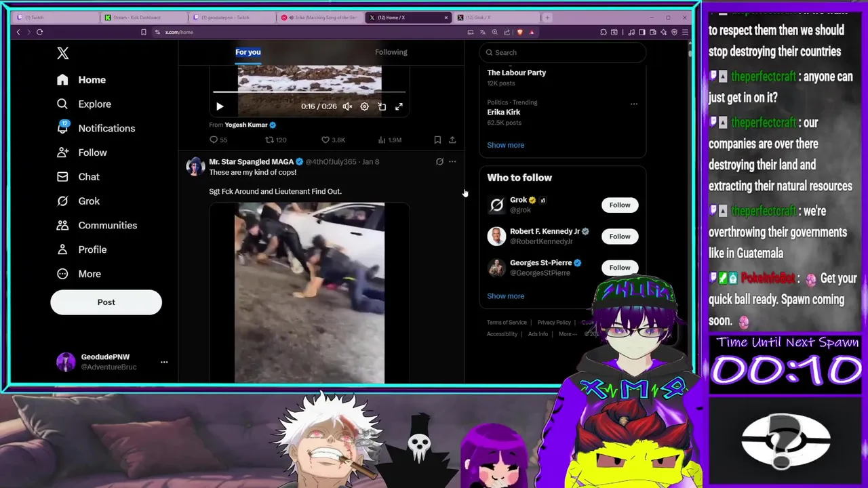The image size is (868, 488).
Task: Open more options on MAGA post
Action: 452,162
